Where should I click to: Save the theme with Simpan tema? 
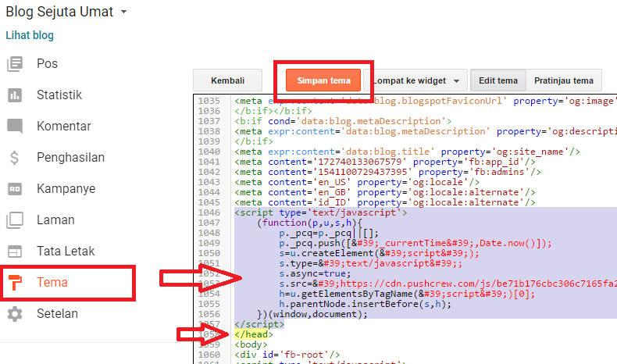323,80
